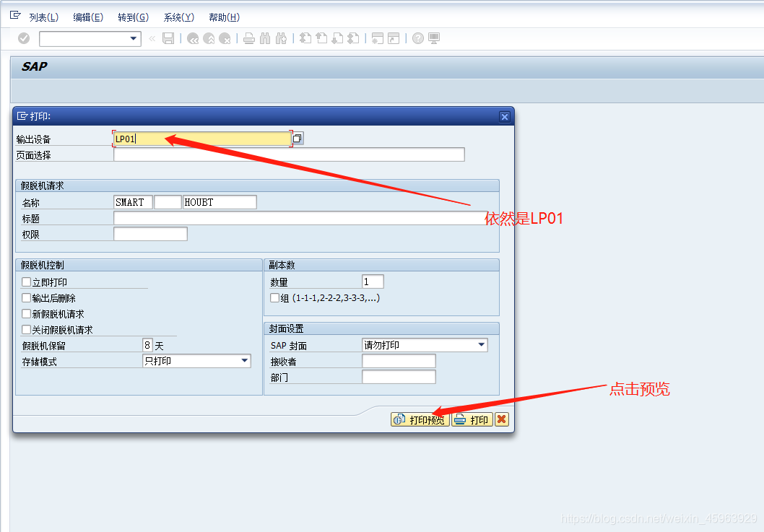
Task: Click the 输出设备 field containing LP01
Action: (203, 139)
